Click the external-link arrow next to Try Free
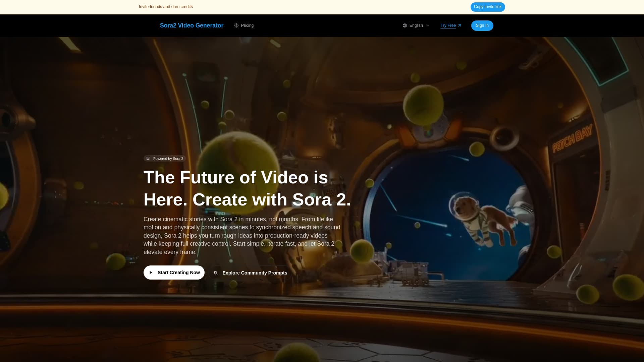Image resolution: width=644 pixels, height=362 pixels. (x=460, y=25)
